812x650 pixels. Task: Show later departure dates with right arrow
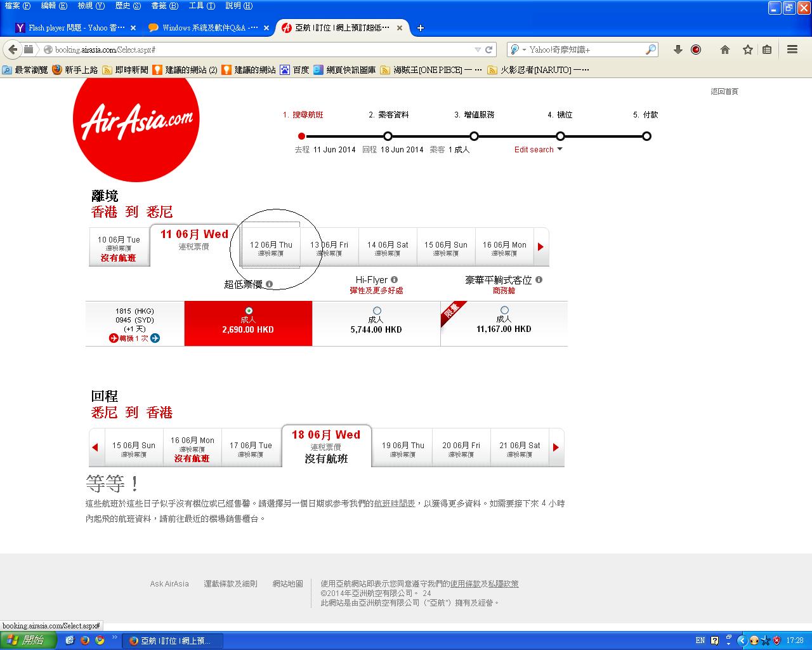[541, 247]
